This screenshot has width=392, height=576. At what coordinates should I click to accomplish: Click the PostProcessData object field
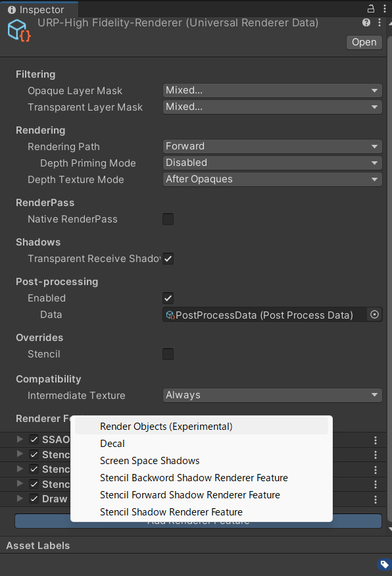point(265,315)
